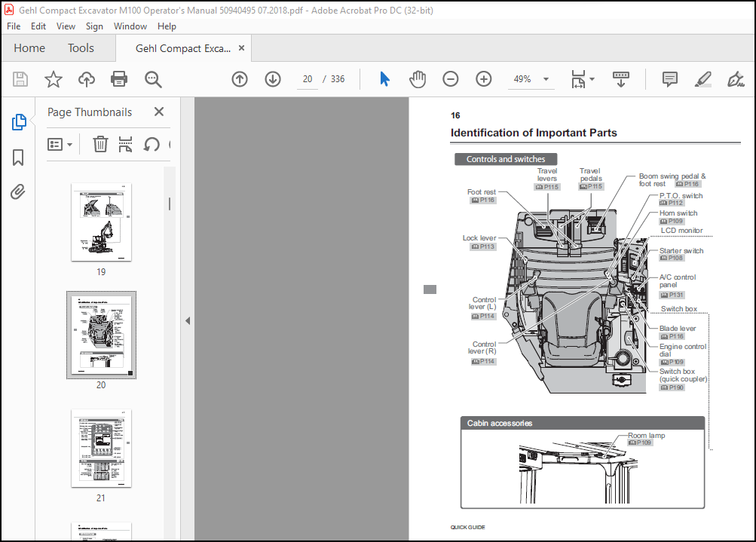The height and width of the screenshot is (542, 756).
Task: Click the P115 link under Travel levers
Action: 547,187
